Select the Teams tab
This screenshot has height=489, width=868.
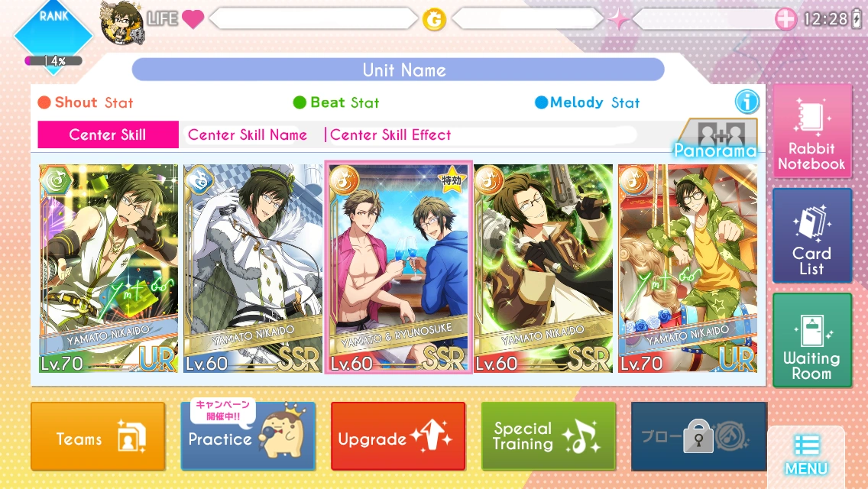click(x=98, y=437)
